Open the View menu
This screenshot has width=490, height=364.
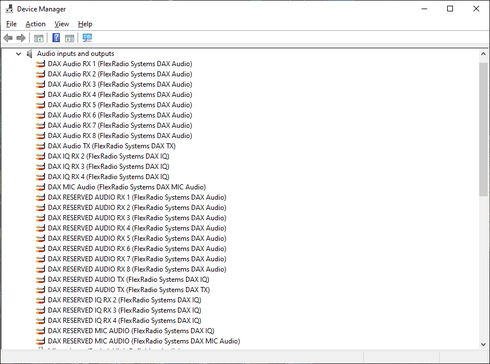pos(62,24)
